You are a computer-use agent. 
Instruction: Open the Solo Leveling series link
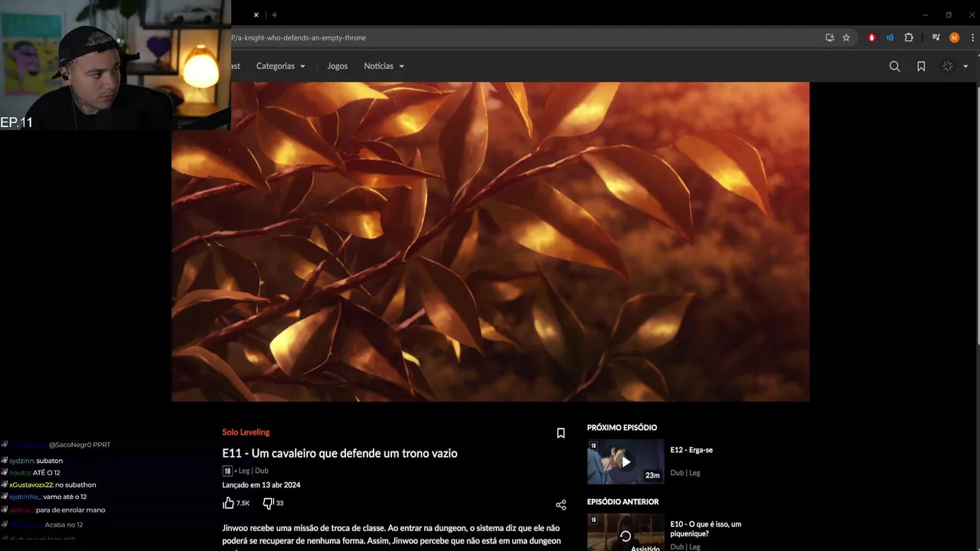click(246, 432)
